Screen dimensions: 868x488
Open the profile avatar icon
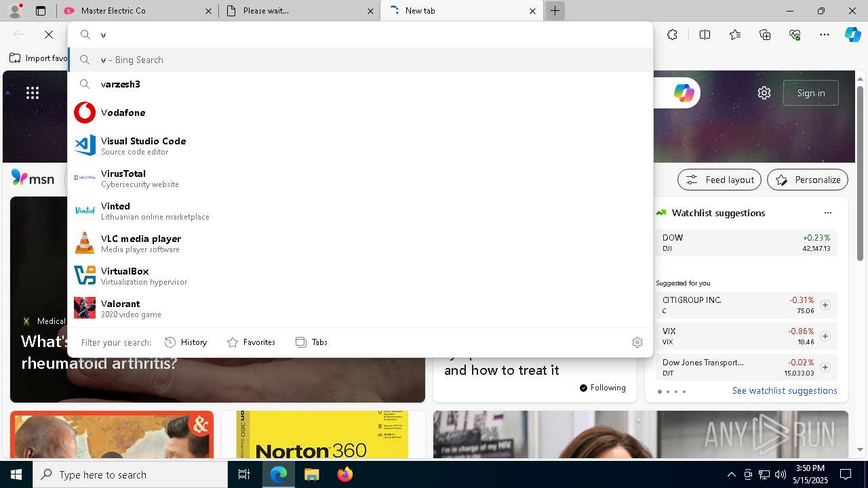pyautogui.click(x=14, y=11)
